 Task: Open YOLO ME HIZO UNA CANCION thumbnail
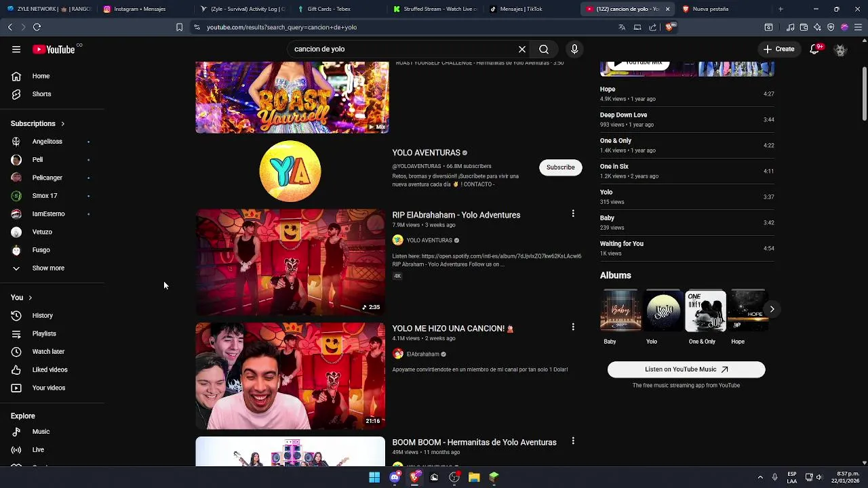290,376
